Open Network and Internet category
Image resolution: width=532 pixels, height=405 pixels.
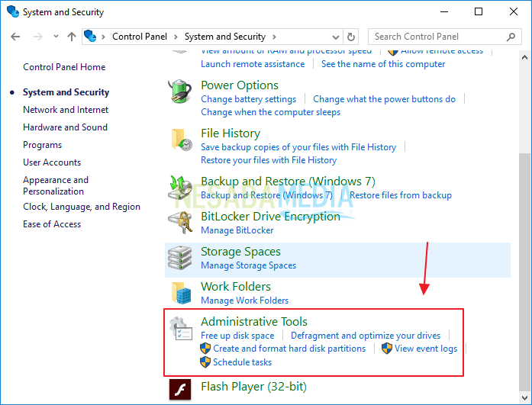[66, 110]
